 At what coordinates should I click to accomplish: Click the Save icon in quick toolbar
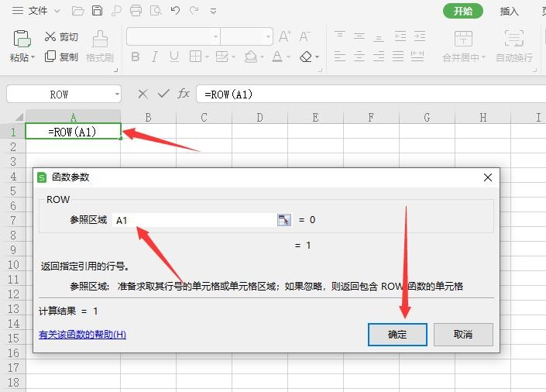point(97,11)
